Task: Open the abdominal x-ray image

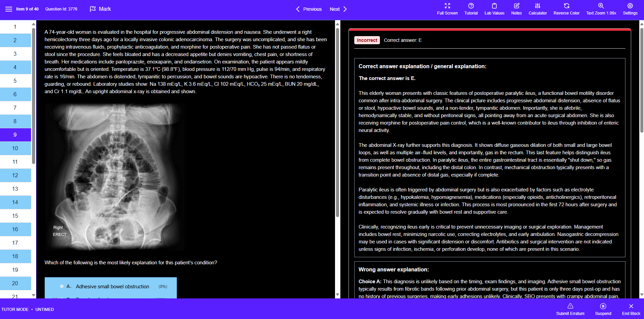Action: coord(114,177)
